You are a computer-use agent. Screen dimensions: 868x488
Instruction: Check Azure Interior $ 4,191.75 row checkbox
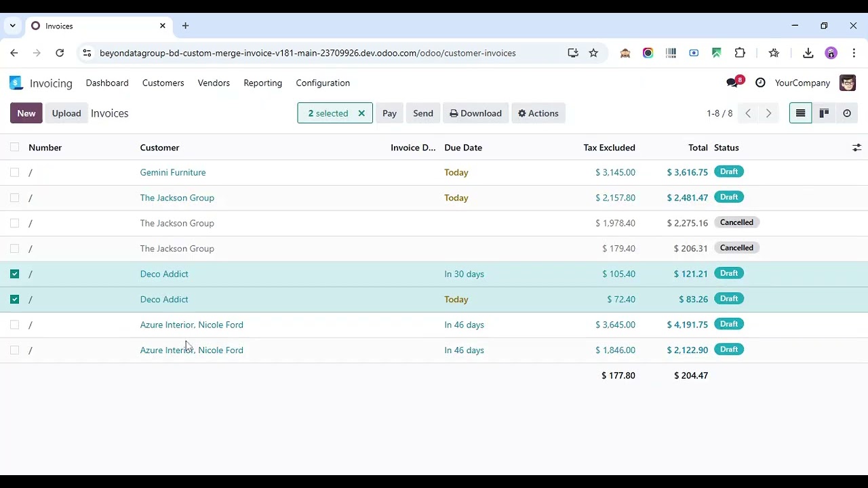(x=14, y=325)
